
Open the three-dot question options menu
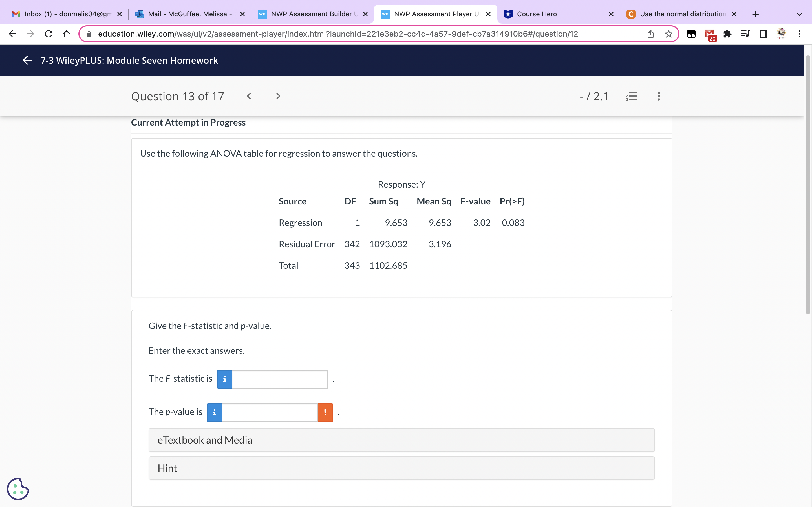(x=659, y=96)
